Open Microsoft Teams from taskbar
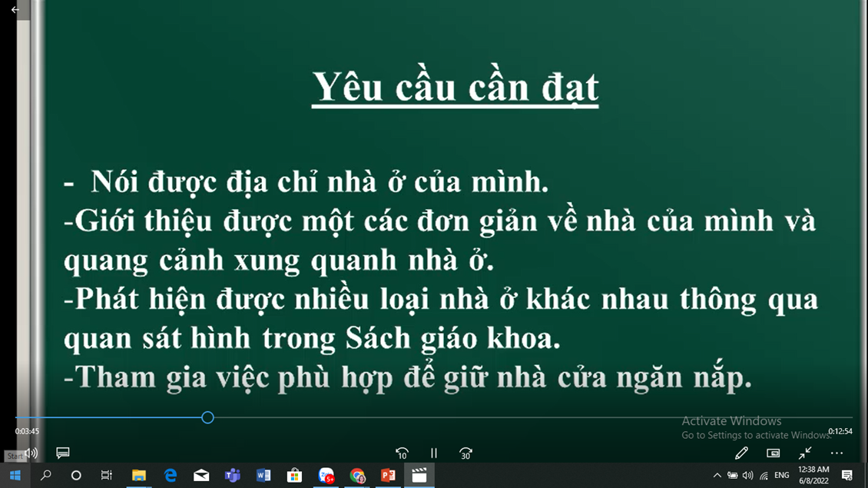Screen dimensions: 868x488 [232, 476]
